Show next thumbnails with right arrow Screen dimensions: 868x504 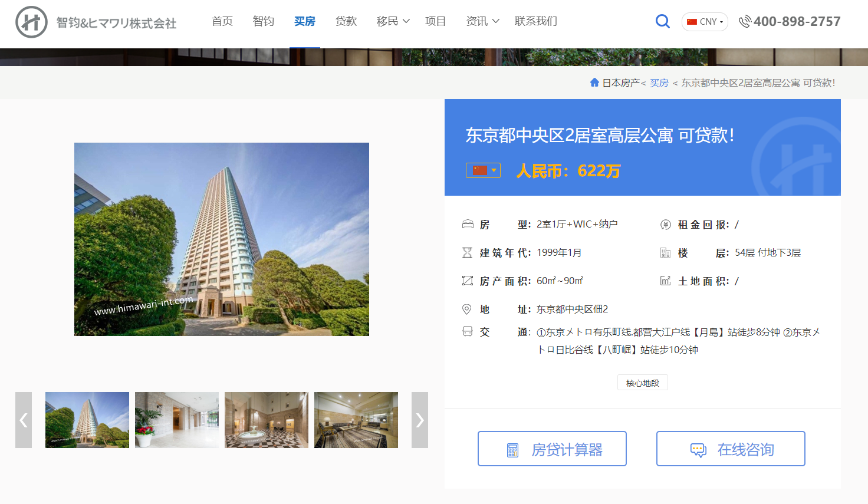point(419,420)
